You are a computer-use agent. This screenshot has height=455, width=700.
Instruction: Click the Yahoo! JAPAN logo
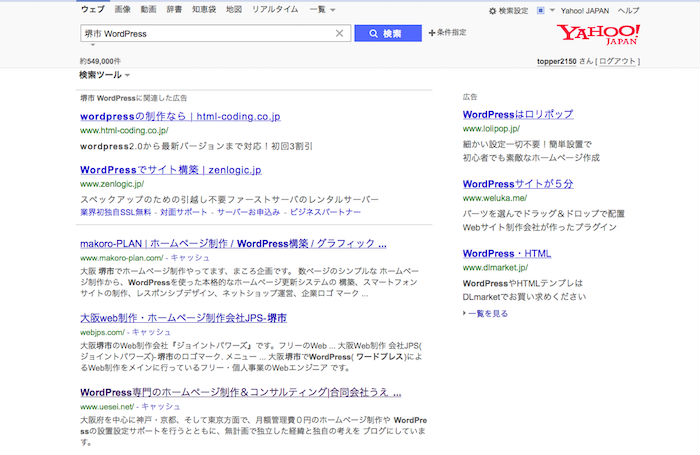click(x=598, y=34)
